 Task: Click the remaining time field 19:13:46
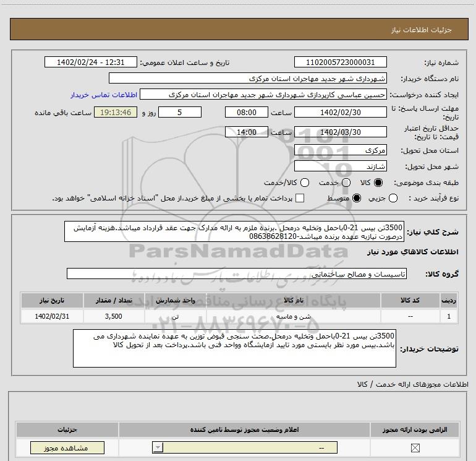pyautogui.click(x=116, y=112)
